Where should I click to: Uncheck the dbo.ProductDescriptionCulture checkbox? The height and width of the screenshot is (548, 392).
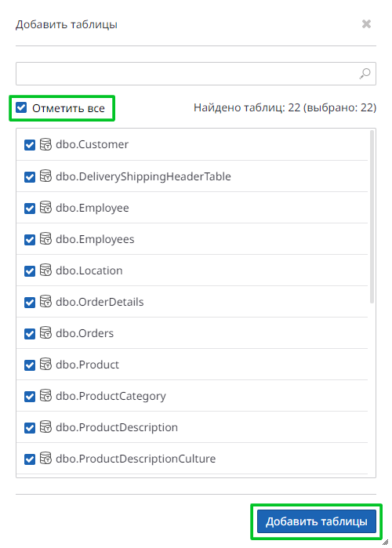point(30,459)
